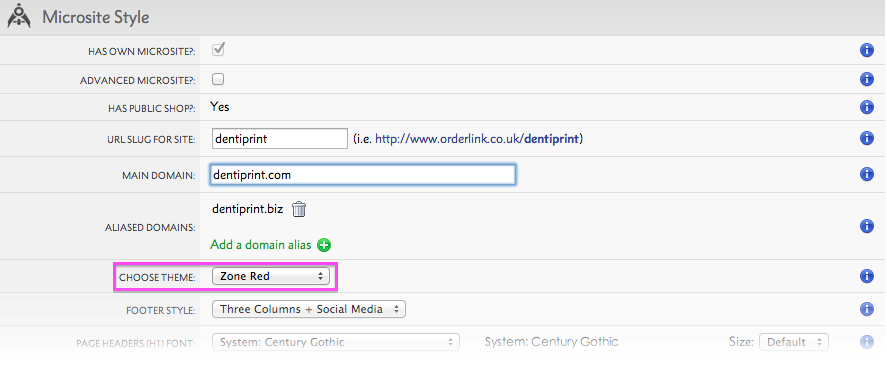This screenshot has width=887, height=373.
Task: Click info icon for Advanced Microsite row
Action: click(866, 79)
